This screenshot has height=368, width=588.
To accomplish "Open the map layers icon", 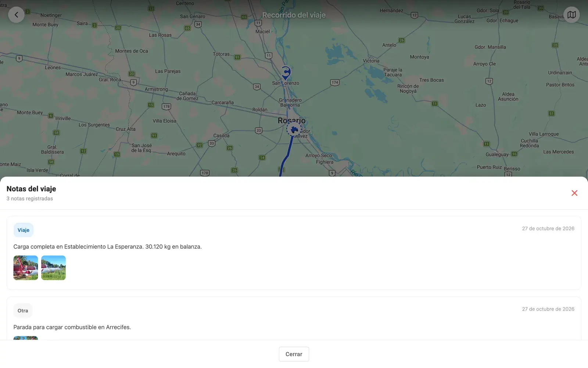I will (571, 15).
